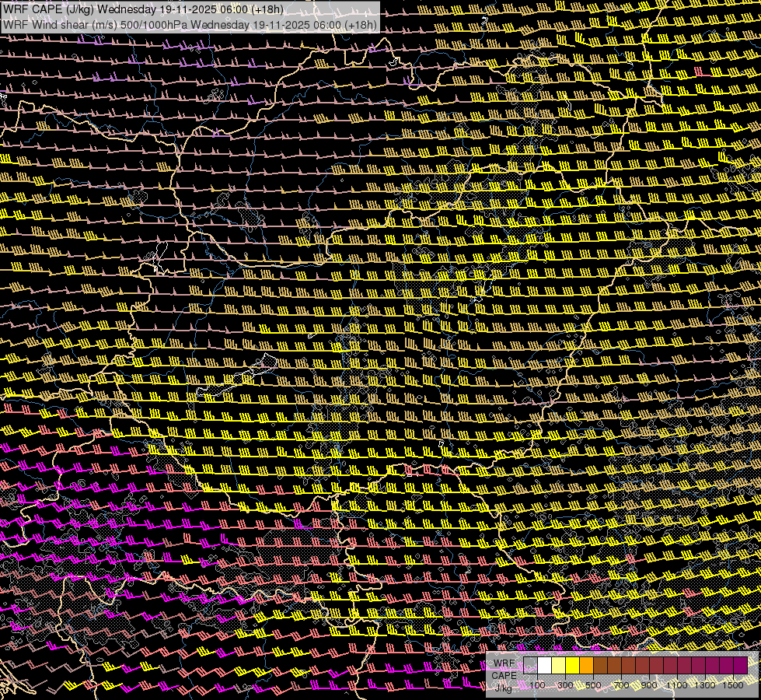Click the WRF CAPE (J/kg) title line
This screenshot has height=700, width=761.
[143, 9]
